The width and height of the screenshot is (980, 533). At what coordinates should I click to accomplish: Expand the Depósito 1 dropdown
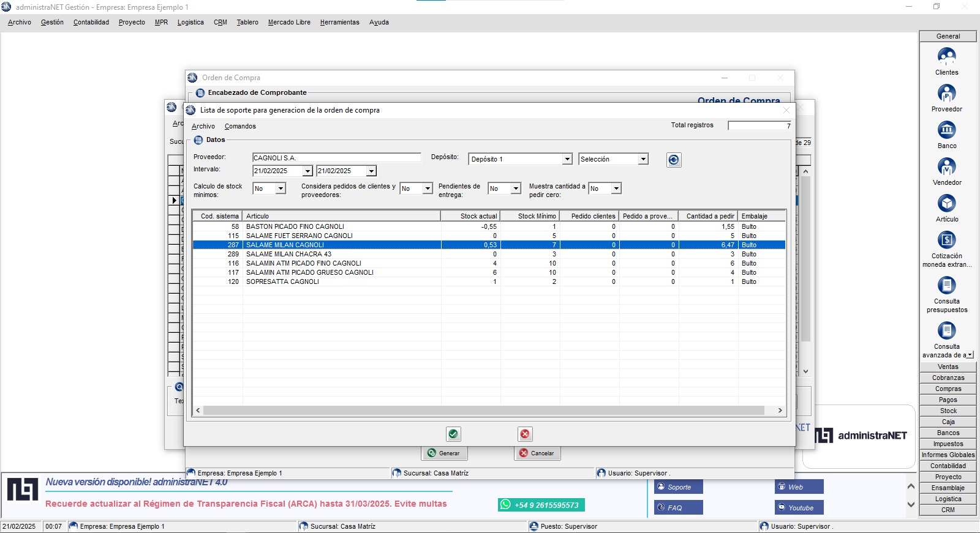coord(567,159)
